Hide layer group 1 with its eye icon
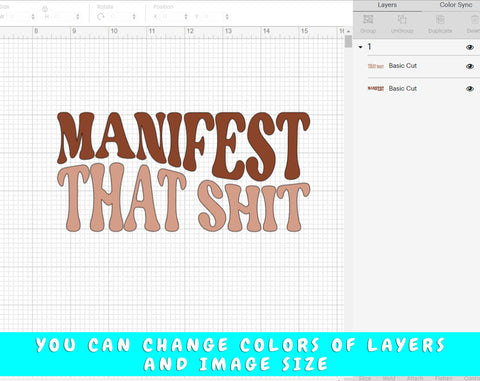The width and height of the screenshot is (480, 381). (x=470, y=47)
